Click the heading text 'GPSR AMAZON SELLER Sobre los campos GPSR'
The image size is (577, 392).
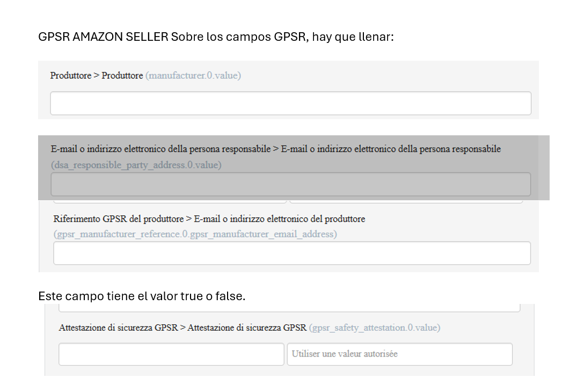(173, 37)
